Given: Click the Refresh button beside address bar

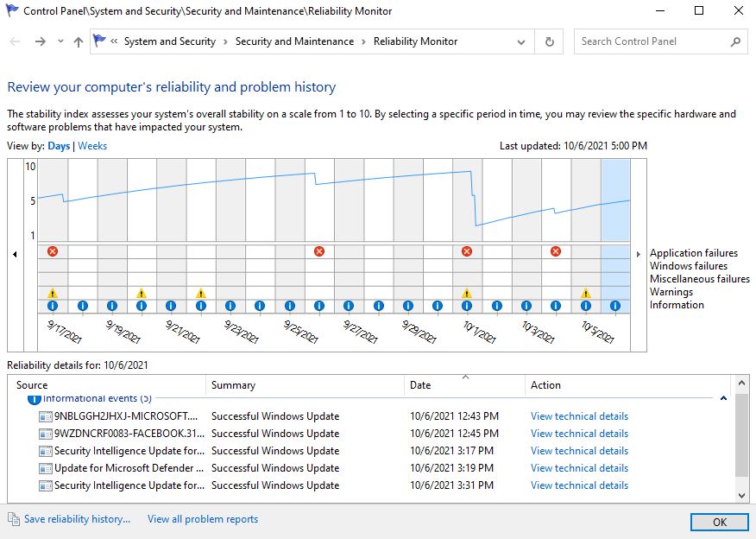Looking at the screenshot, I should [x=549, y=41].
